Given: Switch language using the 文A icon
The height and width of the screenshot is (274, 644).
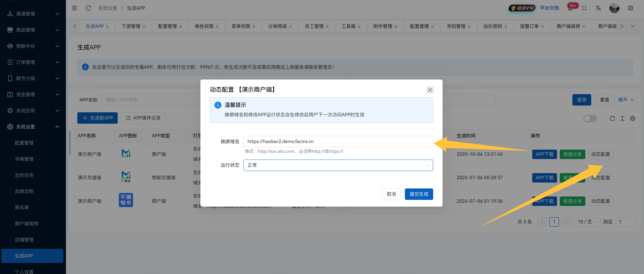Looking at the screenshot, I should [x=598, y=8].
